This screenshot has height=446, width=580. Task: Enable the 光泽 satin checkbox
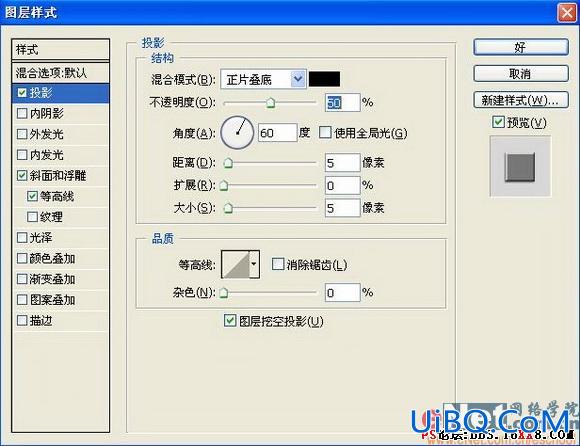tap(22, 237)
